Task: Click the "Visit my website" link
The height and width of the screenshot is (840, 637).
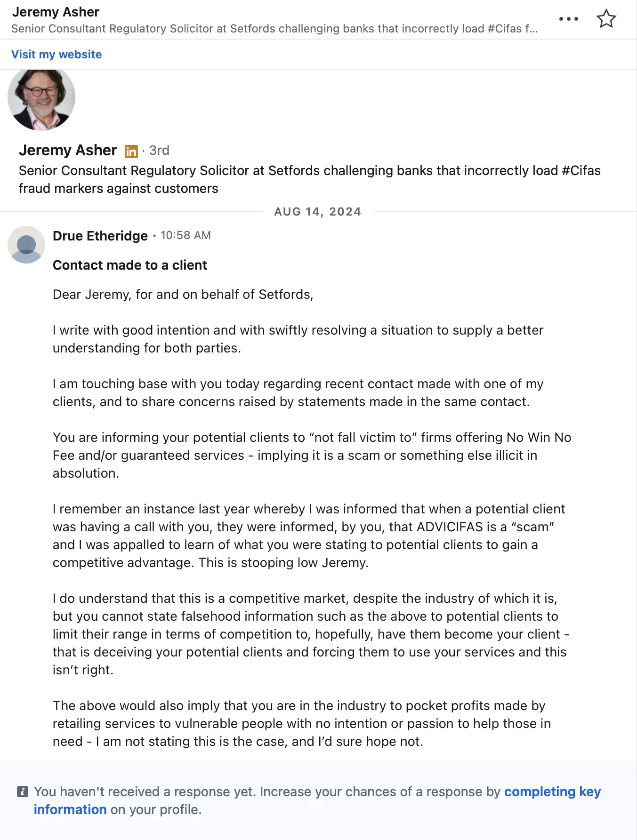Action: 56,55
